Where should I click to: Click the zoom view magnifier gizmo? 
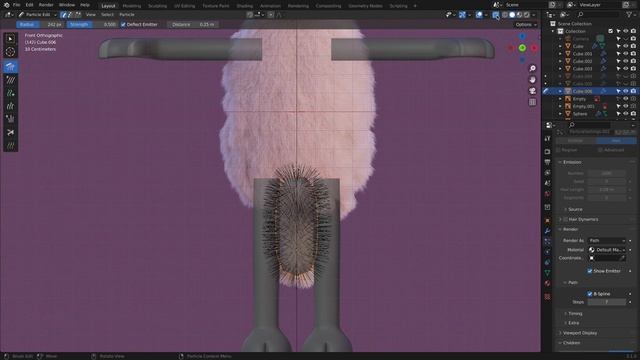pyautogui.click(x=532, y=68)
